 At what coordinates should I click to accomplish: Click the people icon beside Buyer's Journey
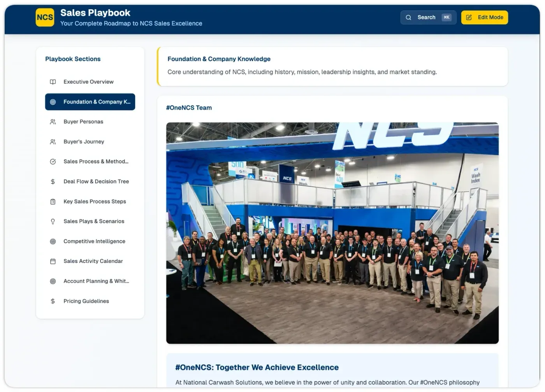(x=53, y=142)
